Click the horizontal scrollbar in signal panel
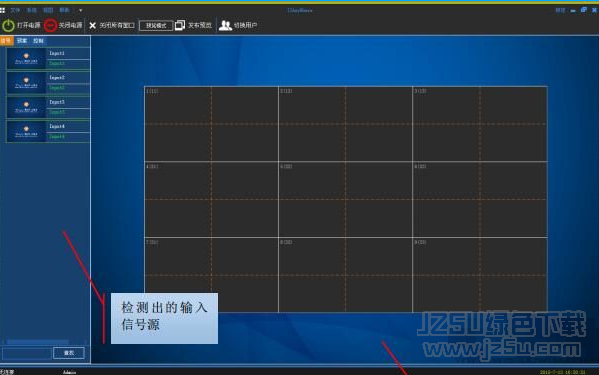 (37, 341)
